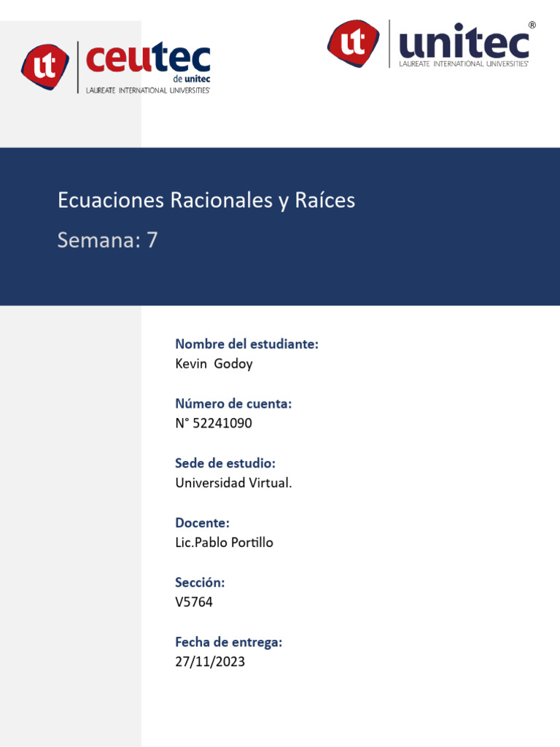Click the Ceutec red shield logo icon
This screenshot has width=560, height=747.
coord(44,66)
